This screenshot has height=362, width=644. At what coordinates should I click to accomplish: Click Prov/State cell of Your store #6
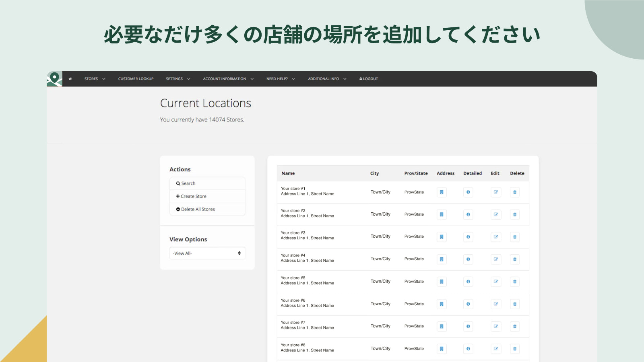(414, 304)
